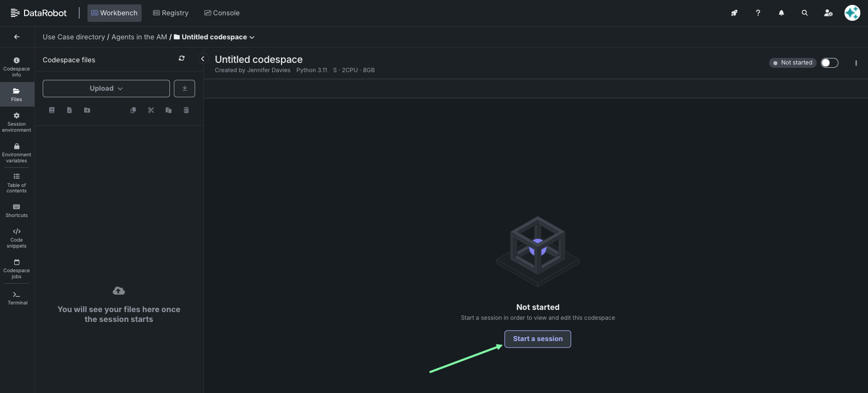The image size is (868, 393).
Task: Toggle the codespace session switch on
Action: pyautogui.click(x=829, y=63)
